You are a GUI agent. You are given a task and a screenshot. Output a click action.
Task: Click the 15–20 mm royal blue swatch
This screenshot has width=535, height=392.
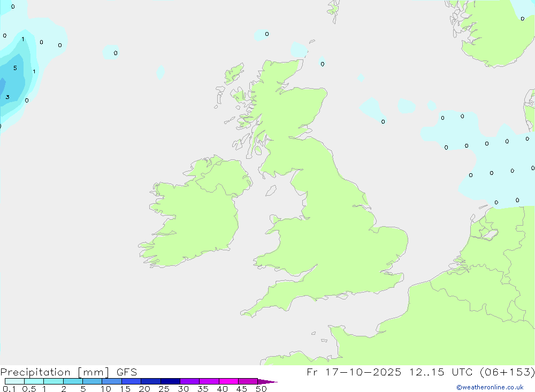(132, 381)
